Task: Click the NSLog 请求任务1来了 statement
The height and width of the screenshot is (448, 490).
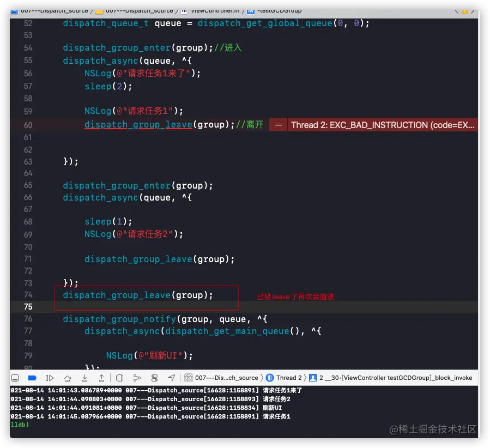Action: tap(142, 74)
